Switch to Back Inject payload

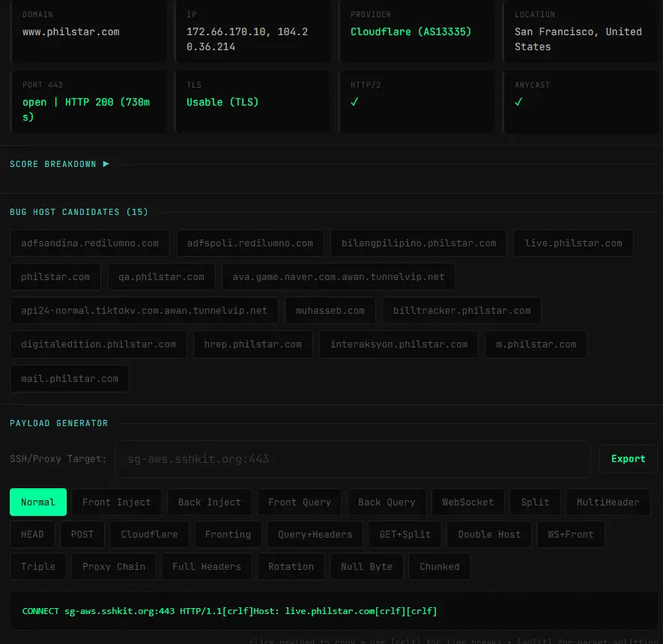pos(210,502)
